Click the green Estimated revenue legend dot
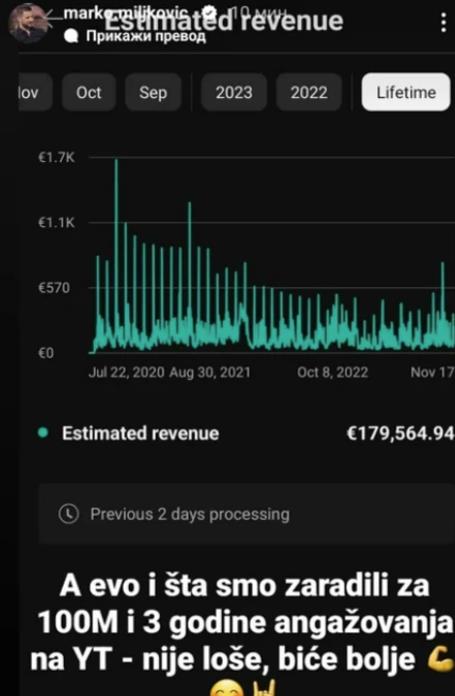 point(43,433)
